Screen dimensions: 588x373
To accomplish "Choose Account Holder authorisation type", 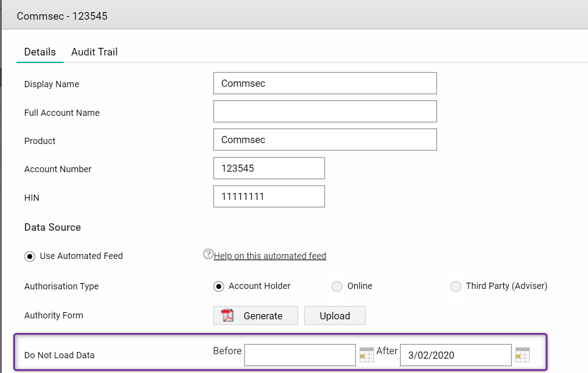I will tap(219, 286).
